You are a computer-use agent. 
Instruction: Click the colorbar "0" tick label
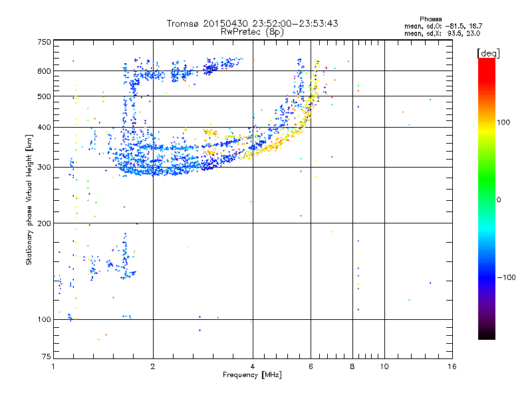tap(499, 199)
